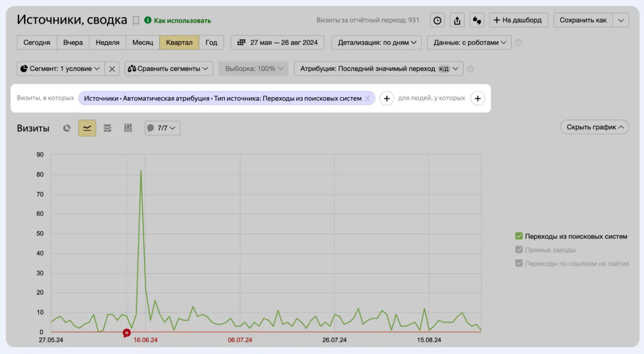The image size is (644, 354).
Task: Open the 'Атрибуция: Последний значимый переход' dropdown
Action: [378, 69]
